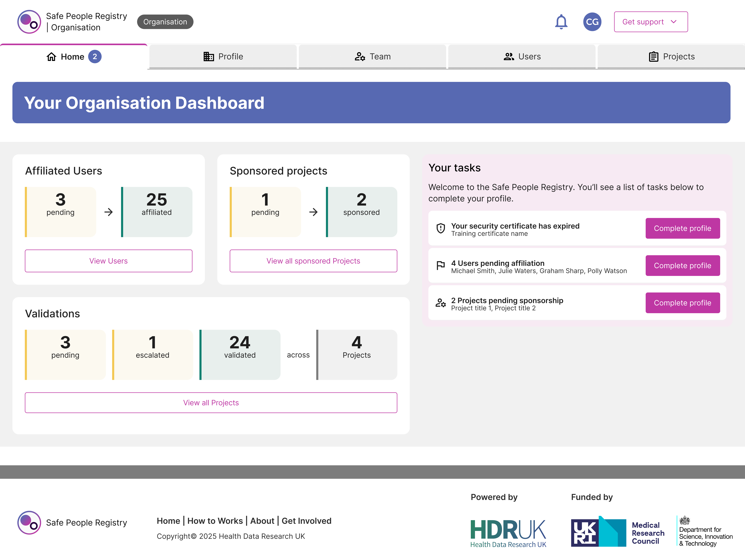Viewport: 745px width, 560px height.
Task: Select the 4 Projects validations card
Action: pyautogui.click(x=357, y=355)
